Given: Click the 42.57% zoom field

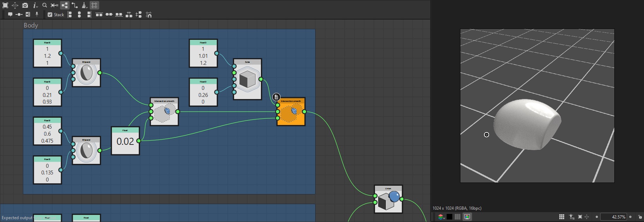Looking at the screenshot, I should 614,217.
